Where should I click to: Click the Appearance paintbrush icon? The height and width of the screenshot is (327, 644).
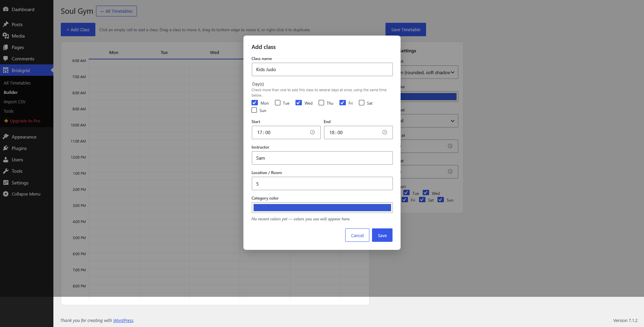(x=6, y=137)
